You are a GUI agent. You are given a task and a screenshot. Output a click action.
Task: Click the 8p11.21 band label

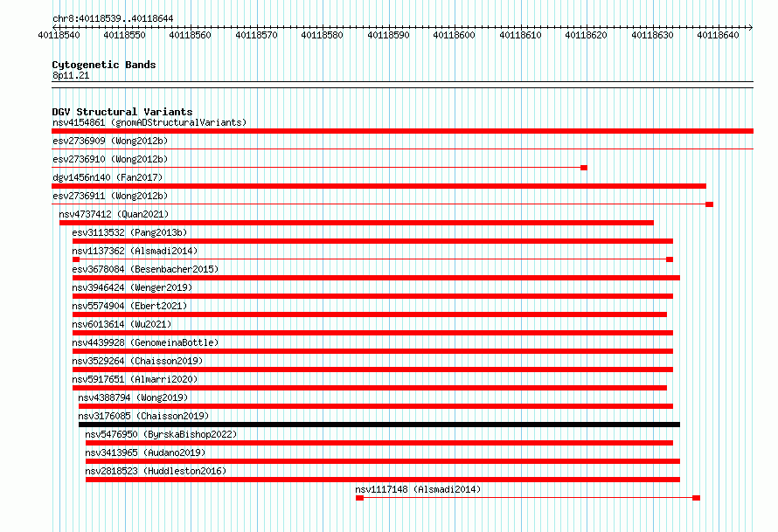71,75
